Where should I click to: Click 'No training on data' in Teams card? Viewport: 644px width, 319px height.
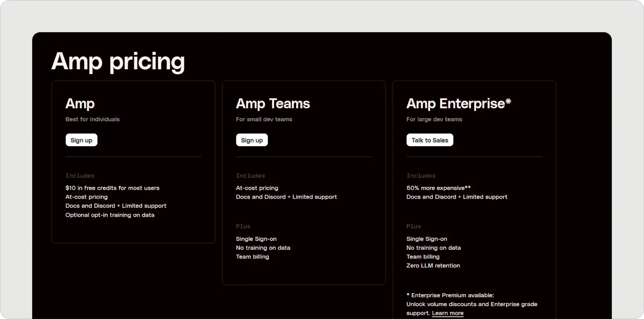click(x=263, y=248)
